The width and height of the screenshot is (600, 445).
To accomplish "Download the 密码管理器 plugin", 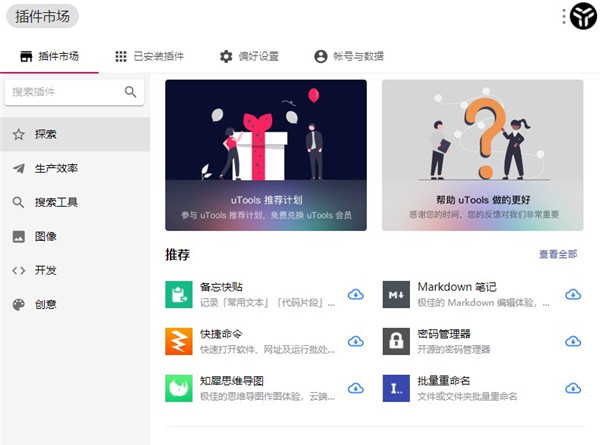I will (573, 341).
